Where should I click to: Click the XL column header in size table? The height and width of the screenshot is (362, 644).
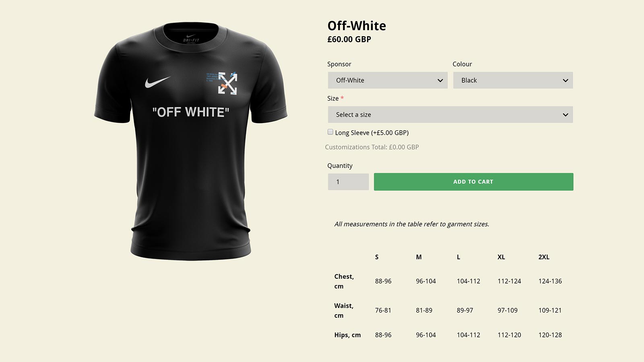point(501,257)
